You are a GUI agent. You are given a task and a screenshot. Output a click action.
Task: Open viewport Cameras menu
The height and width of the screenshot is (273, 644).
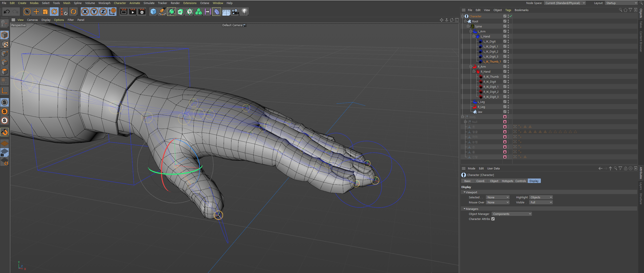pos(32,20)
